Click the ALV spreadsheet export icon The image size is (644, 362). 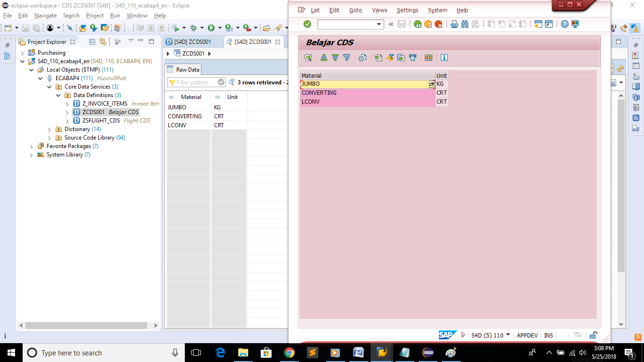pos(379,58)
